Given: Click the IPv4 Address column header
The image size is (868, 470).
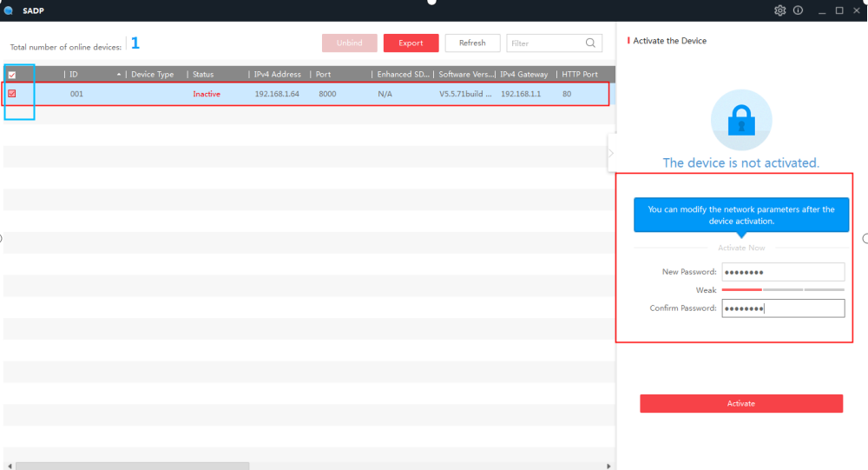Looking at the screenshot, I should (x=279, y=74).
